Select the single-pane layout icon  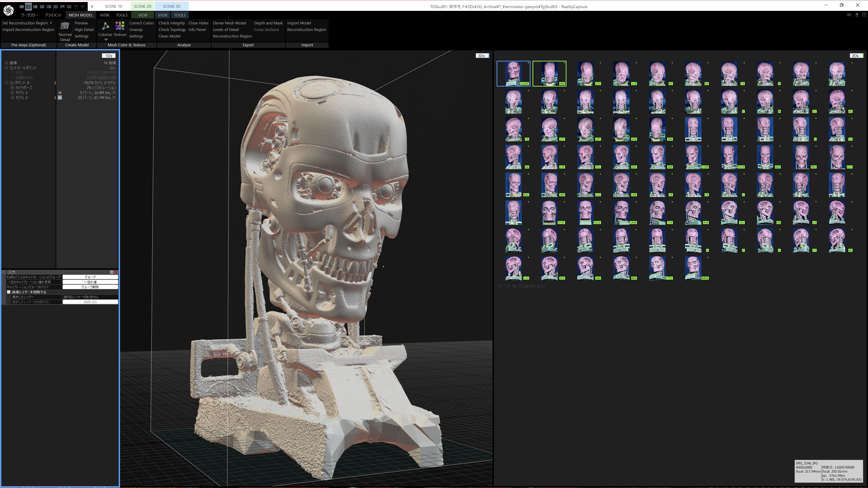[x=21, y=6]
